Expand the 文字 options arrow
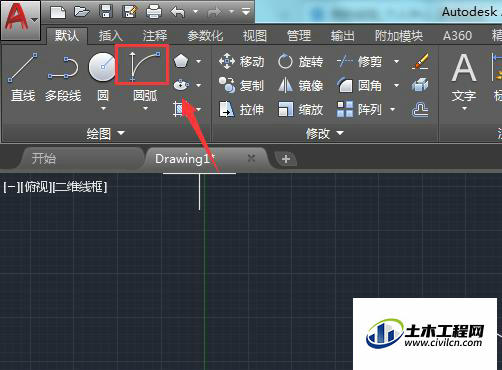Image resolution: width=502 pixels, height=370 pixels. point(464,108)
